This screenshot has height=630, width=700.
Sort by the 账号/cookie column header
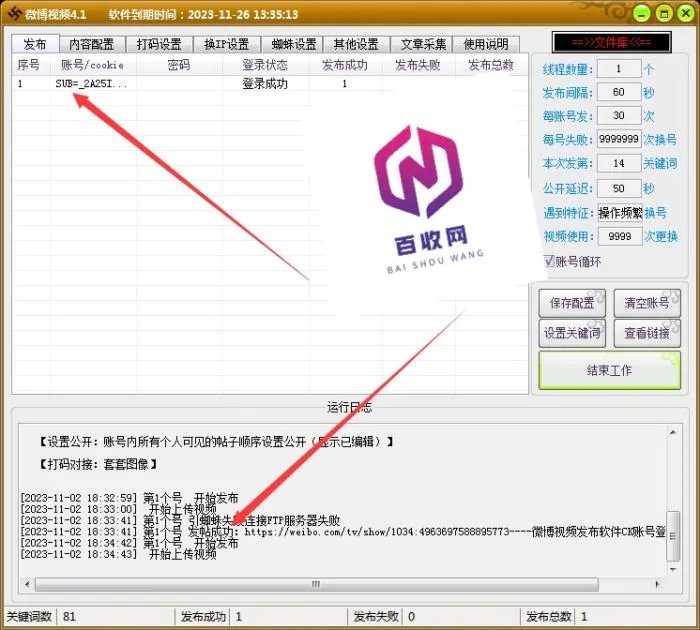point(92,65)
